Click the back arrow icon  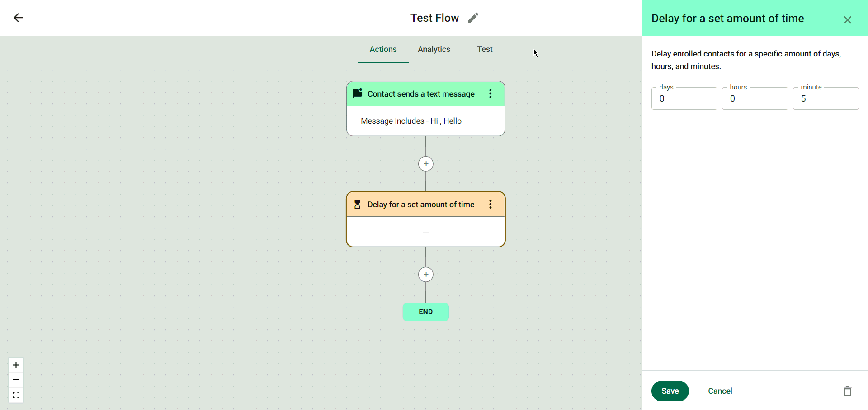(18, 18)
